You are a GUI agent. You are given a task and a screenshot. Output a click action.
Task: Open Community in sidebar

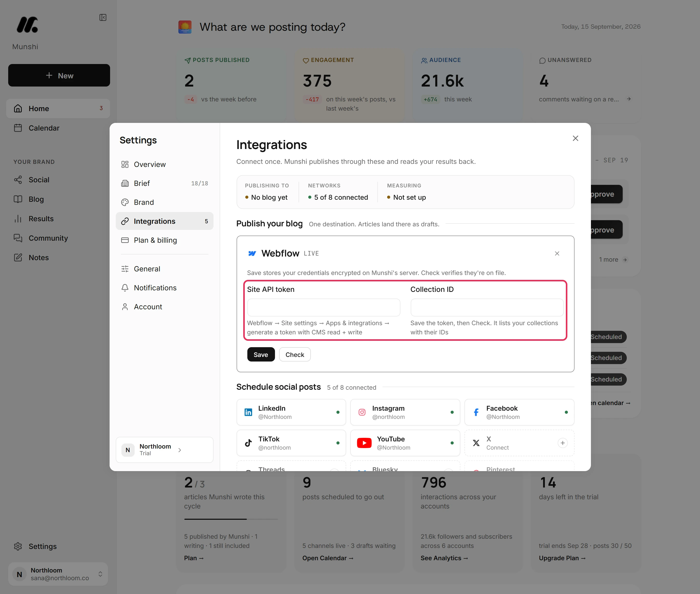pyautogui.click(x=58, y=238)
